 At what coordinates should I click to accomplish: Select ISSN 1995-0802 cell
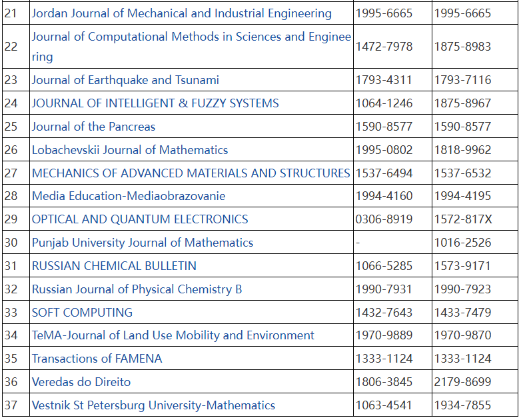(x=392, y=149)
